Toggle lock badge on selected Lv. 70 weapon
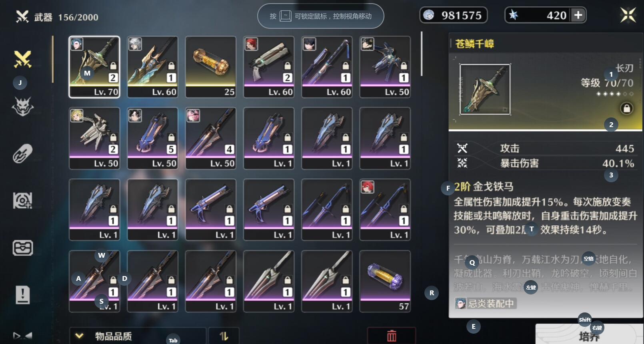The height and width of the screenshot is (344, 644). pos(113,66)
